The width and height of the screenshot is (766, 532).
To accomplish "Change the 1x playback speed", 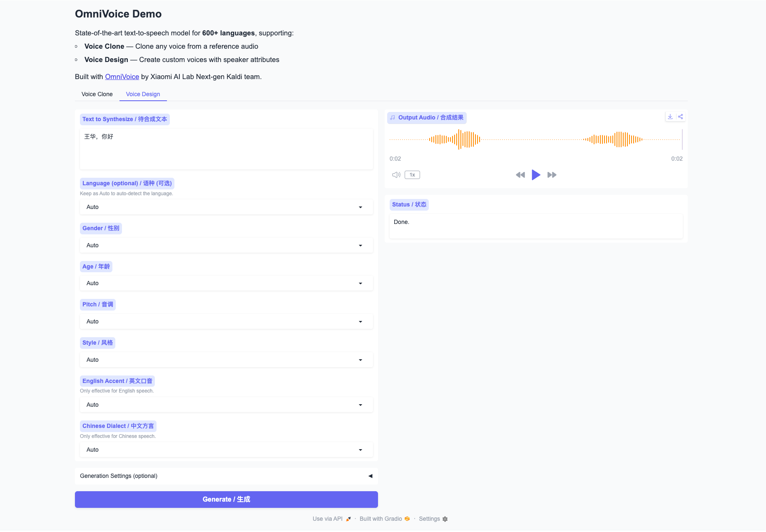I will (412, 175).
